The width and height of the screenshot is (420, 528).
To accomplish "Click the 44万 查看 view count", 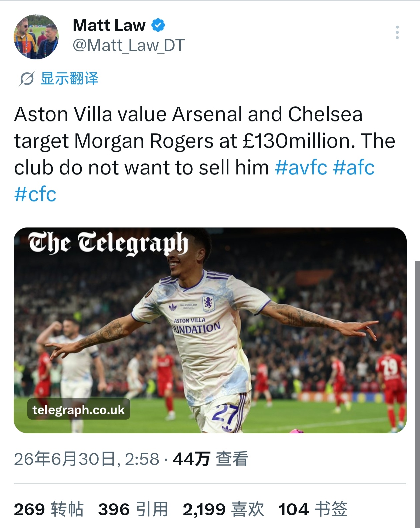I will coord(211,459).
